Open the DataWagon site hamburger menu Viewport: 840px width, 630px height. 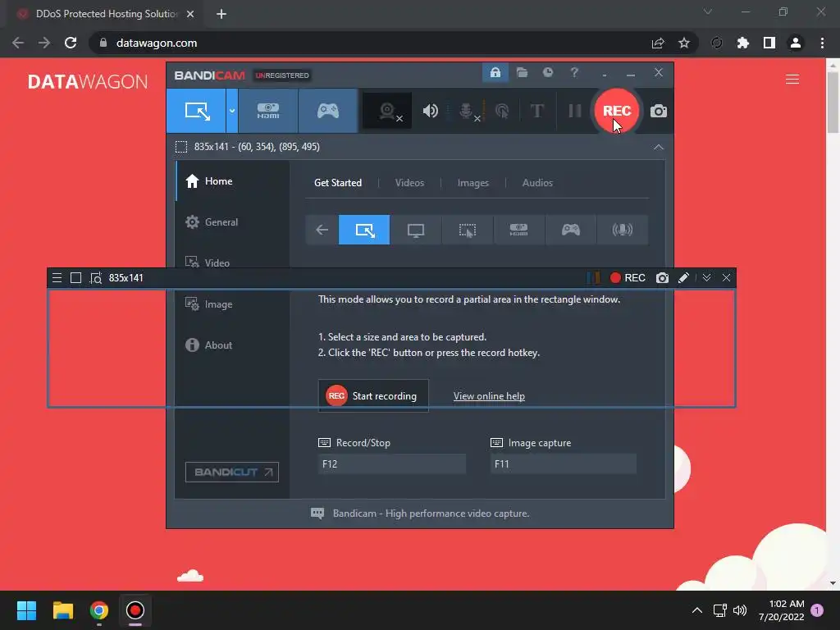coord(792,80)
